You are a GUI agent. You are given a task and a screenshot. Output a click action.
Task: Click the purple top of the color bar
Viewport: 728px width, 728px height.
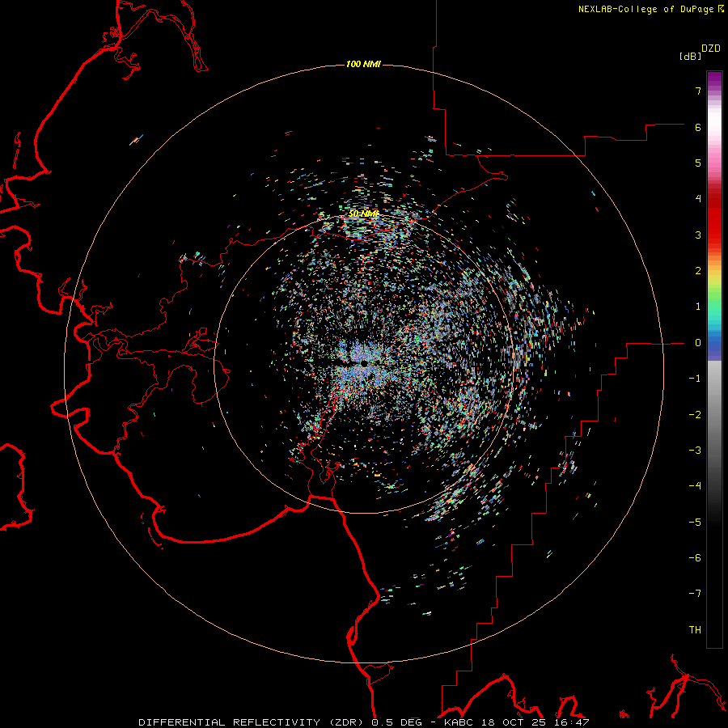click(x=714, y=79)
